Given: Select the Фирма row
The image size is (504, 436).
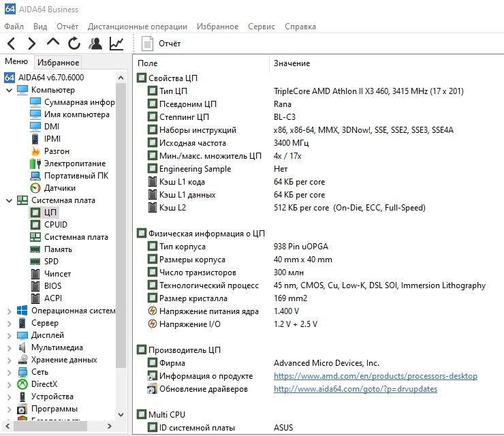Looking at the screenshot, I should point(264,363).
